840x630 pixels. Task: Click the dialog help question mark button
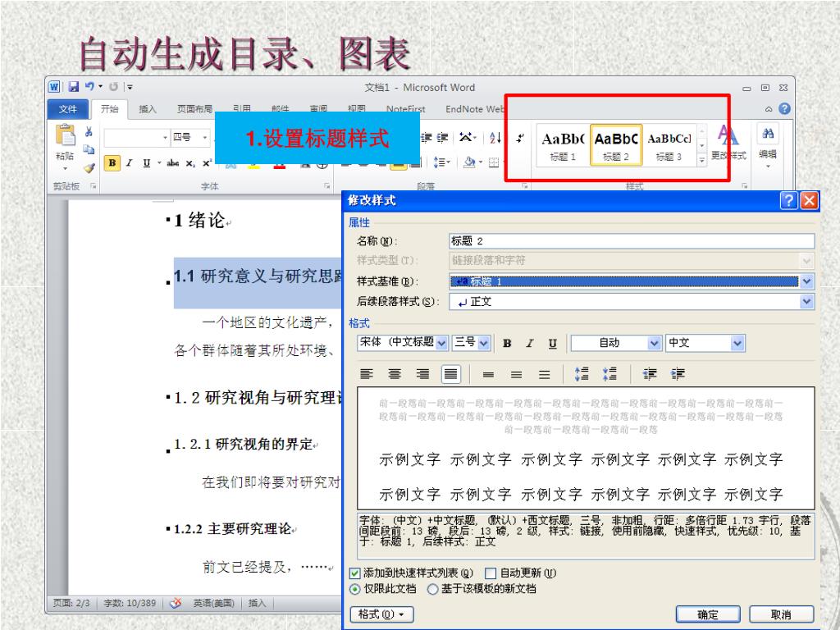pyautogui.click(x=788, y=201)
